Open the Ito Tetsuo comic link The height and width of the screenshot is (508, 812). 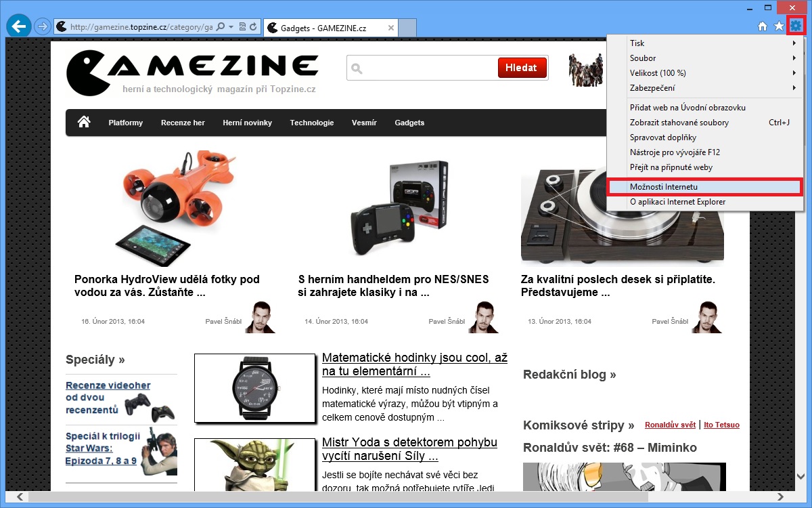(x=722, y=425)
